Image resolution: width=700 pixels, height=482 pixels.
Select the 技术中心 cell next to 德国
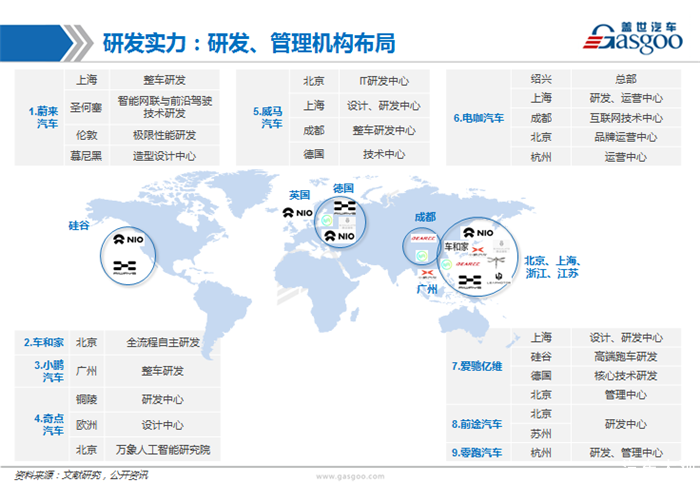(384, 154)
